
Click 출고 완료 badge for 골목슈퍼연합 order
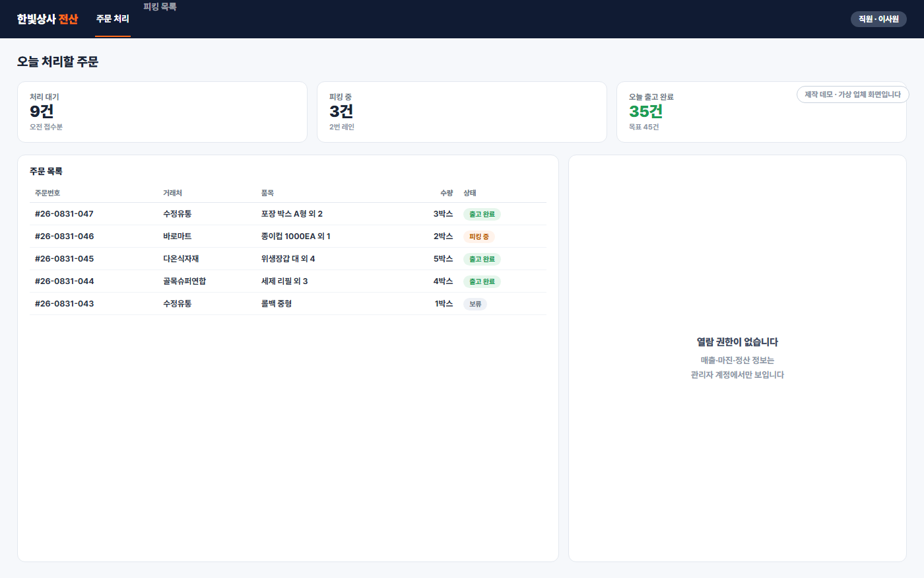coord(482,281)
